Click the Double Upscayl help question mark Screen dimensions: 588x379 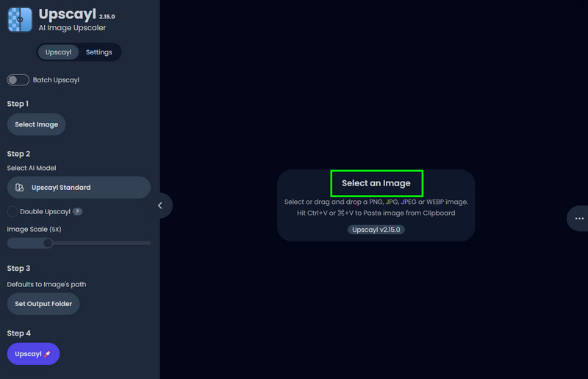[77, 211]
